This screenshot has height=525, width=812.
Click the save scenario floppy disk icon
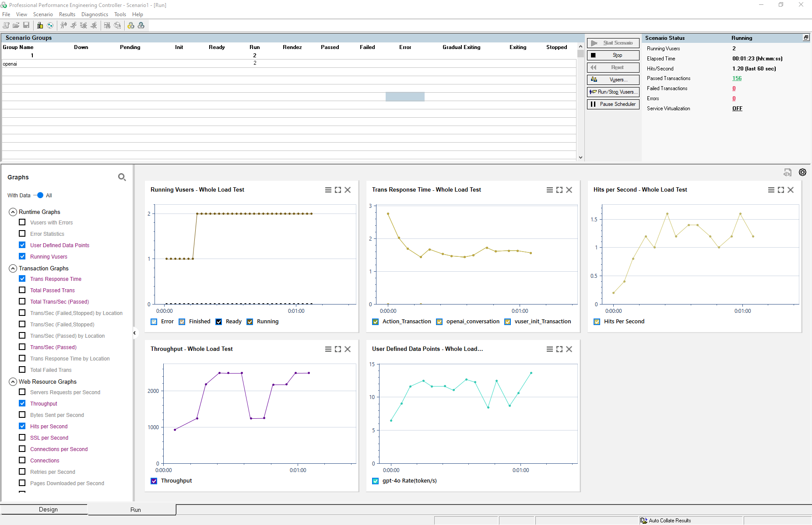pyautogui.click(x=26, y=25)
